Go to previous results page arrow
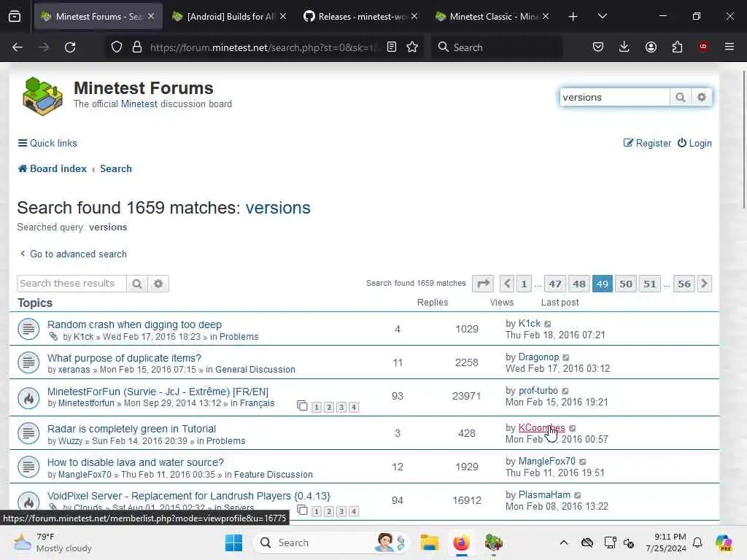This screenshot has height=560, width=747. click(507, 284)
